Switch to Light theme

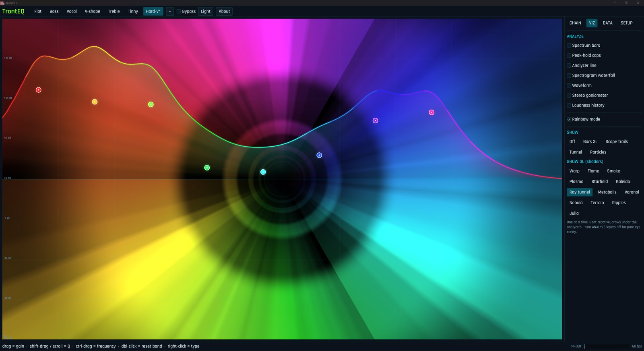click(x=206, y=11)
